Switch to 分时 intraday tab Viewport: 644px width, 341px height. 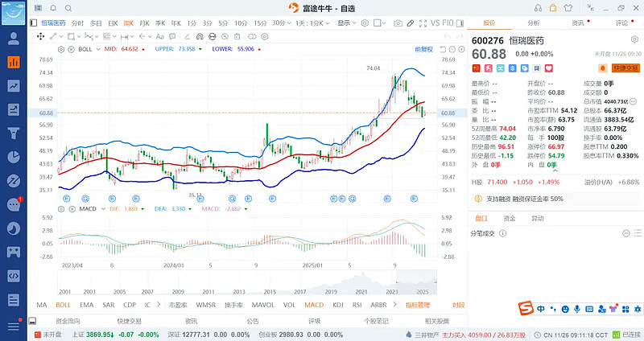click(77, 23)
